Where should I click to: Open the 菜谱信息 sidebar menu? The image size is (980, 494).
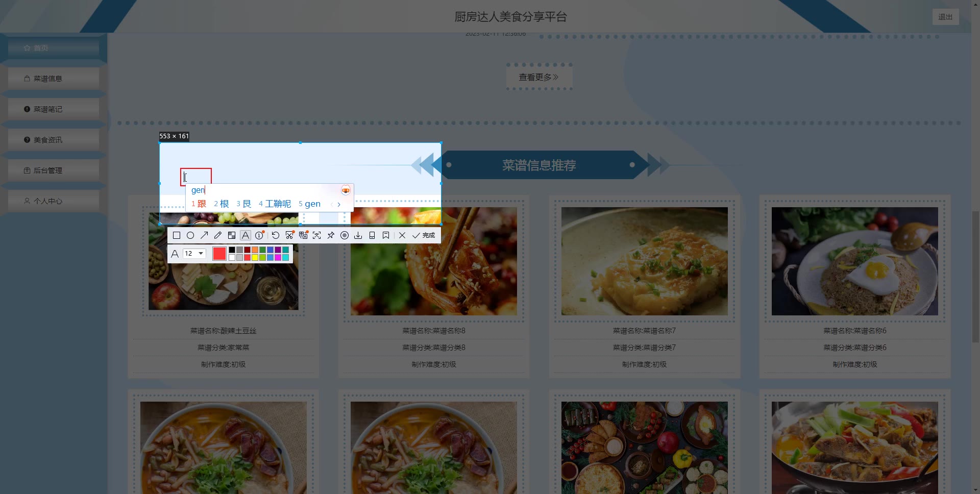(x=54, y=79)
